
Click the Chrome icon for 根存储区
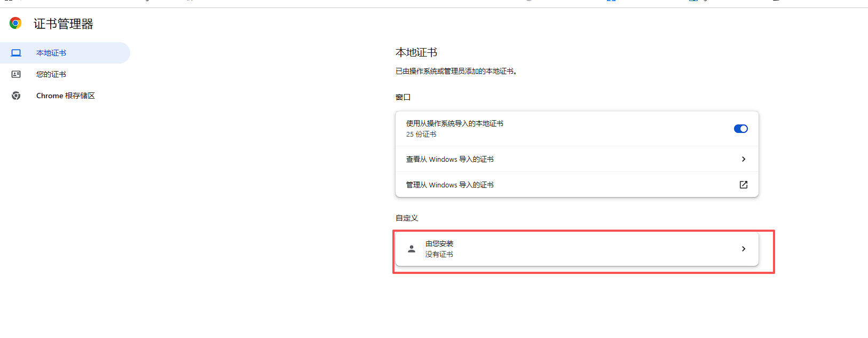pos(16,96)
